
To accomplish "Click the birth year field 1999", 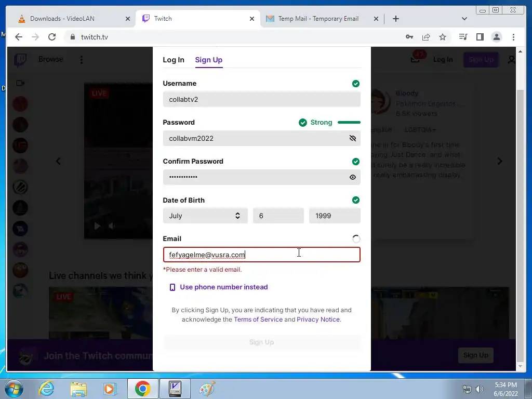I will 335,216.
